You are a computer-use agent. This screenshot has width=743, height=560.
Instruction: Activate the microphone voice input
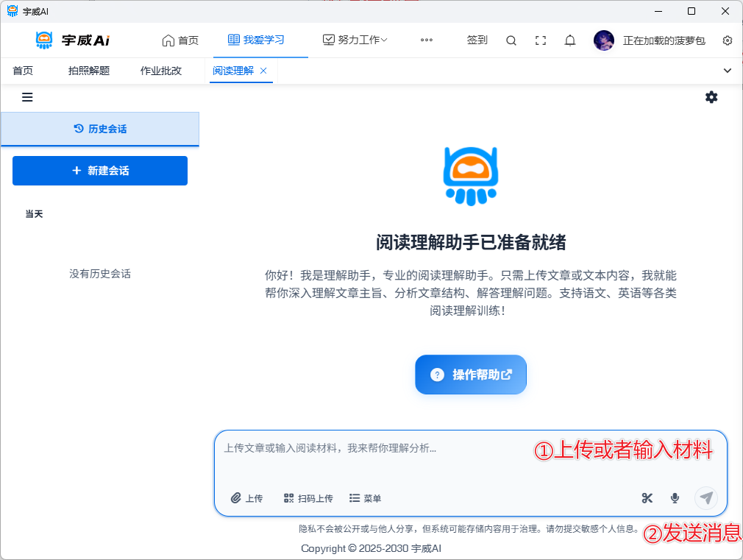(675, 498)
